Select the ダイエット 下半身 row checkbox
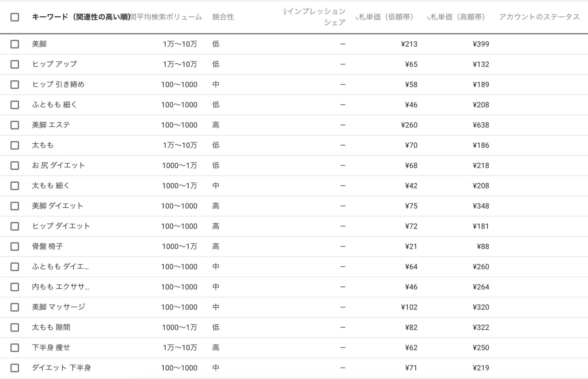 pos(15,368)
